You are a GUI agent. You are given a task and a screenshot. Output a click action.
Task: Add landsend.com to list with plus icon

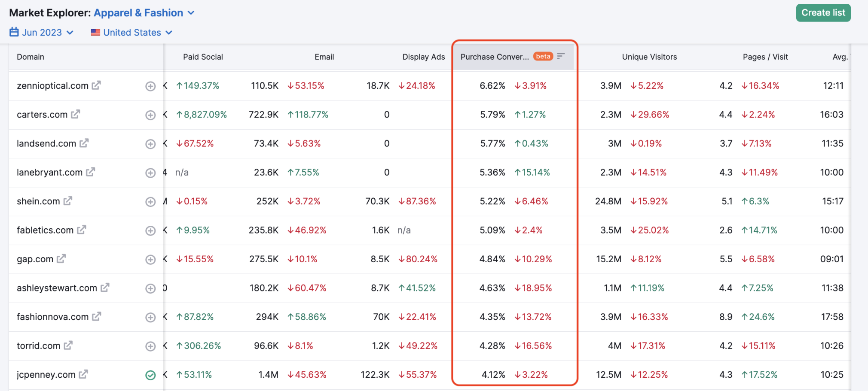click(x=150, y=144)
